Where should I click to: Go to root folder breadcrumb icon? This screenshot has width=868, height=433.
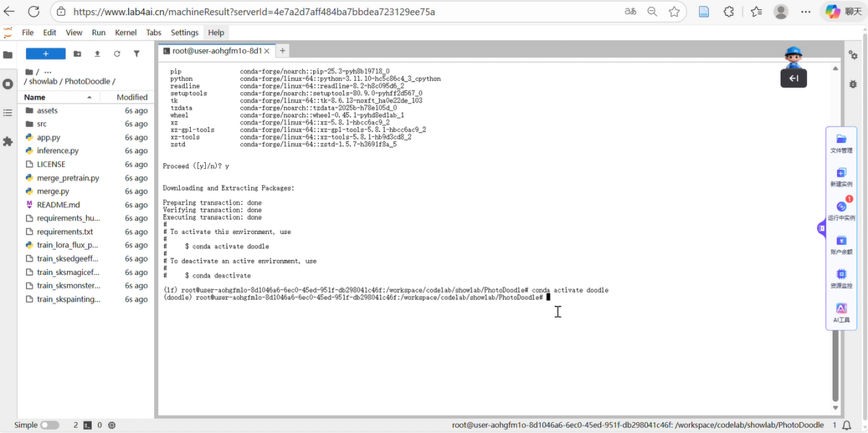pyautogui.click(x=29, y=72)
